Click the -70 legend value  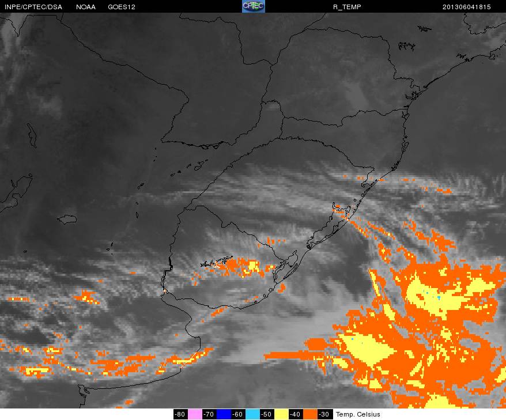(209, 414)
